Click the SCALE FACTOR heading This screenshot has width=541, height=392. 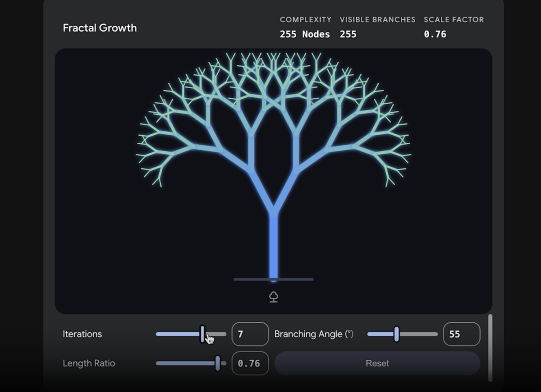(454, 20)
